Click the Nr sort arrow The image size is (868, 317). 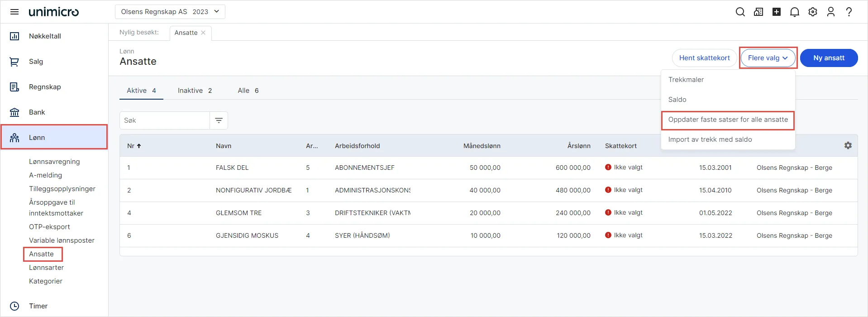click(x=139, y=146)
